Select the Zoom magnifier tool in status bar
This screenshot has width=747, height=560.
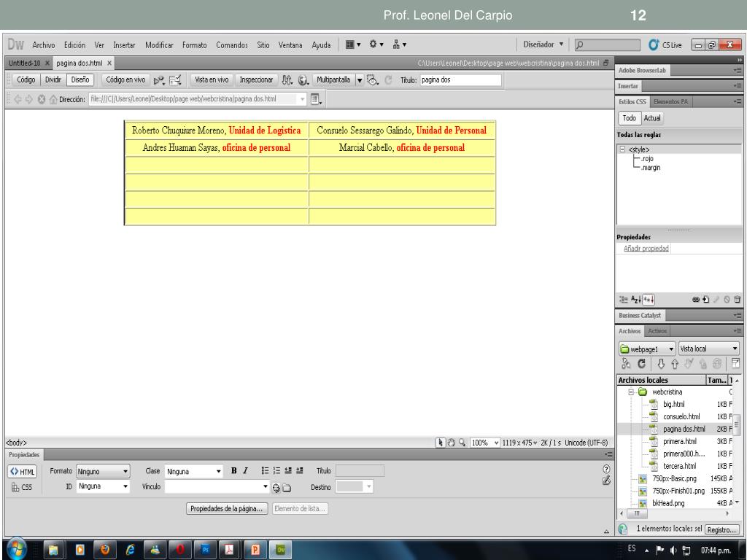[x=462, y=443]
